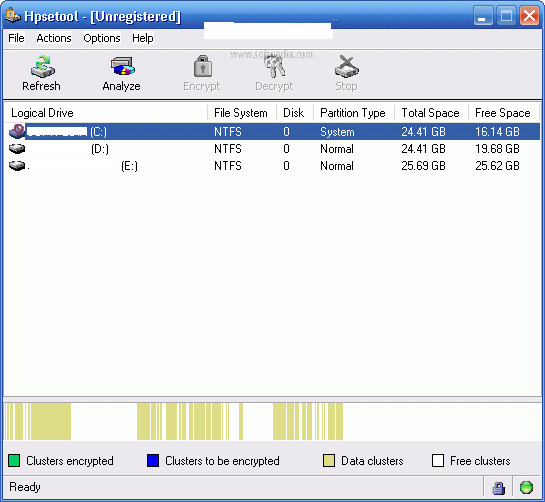
Task: Click the E: drive icon
Action: 17,165
